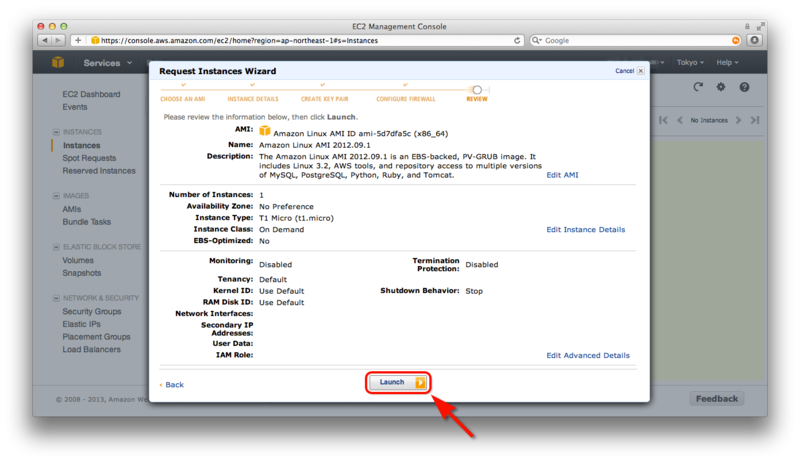This screenshot has height=462, width=800.
Task: Click the Cancel link in wizard
Action: 624,71
